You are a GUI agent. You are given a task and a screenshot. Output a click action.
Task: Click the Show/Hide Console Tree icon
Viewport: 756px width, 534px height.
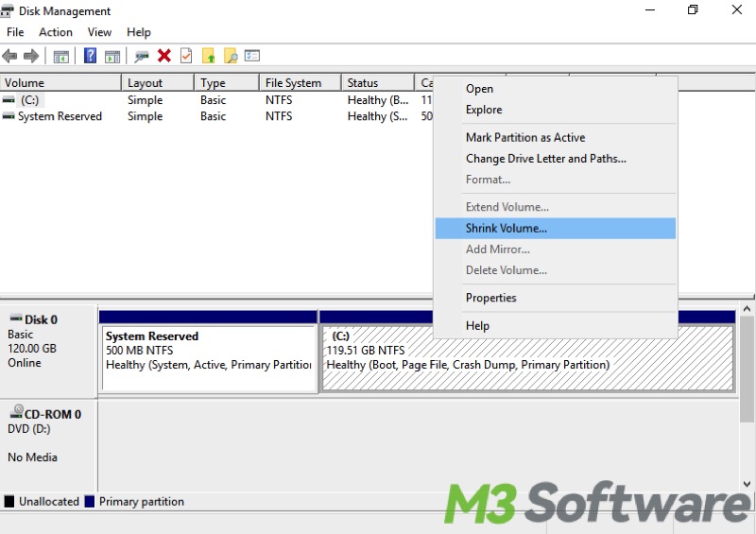pyautogui.click(x=61, y=57)
